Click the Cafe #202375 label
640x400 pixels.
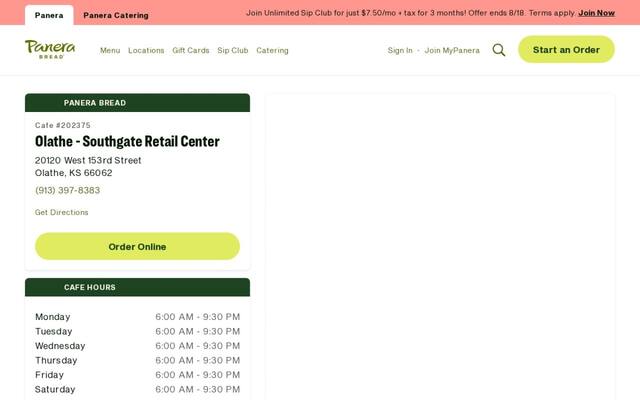click(63, 125)
